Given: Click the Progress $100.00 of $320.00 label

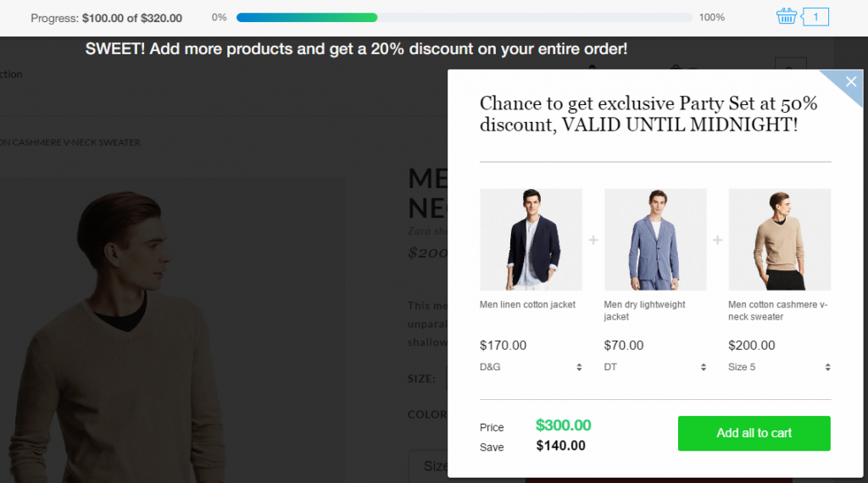Looking at the screenshot, I should pyautogui.click(x=106, y=17).
